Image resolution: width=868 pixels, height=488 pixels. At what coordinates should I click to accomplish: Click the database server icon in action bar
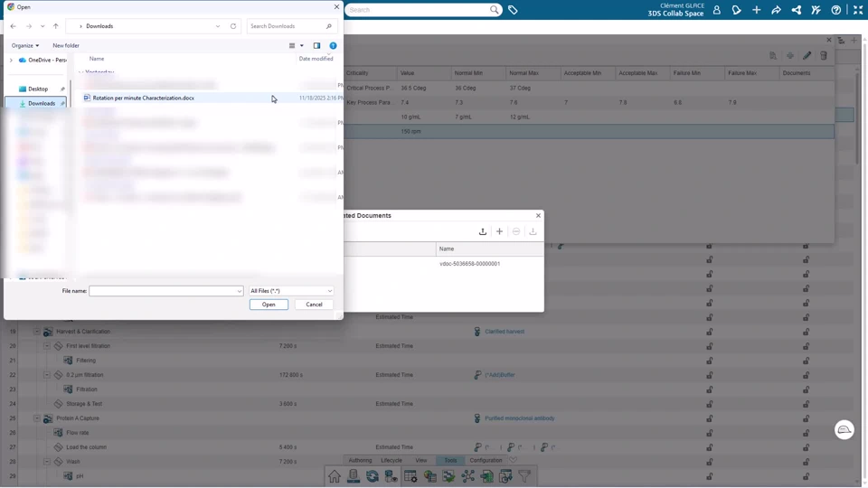[354, 476]
